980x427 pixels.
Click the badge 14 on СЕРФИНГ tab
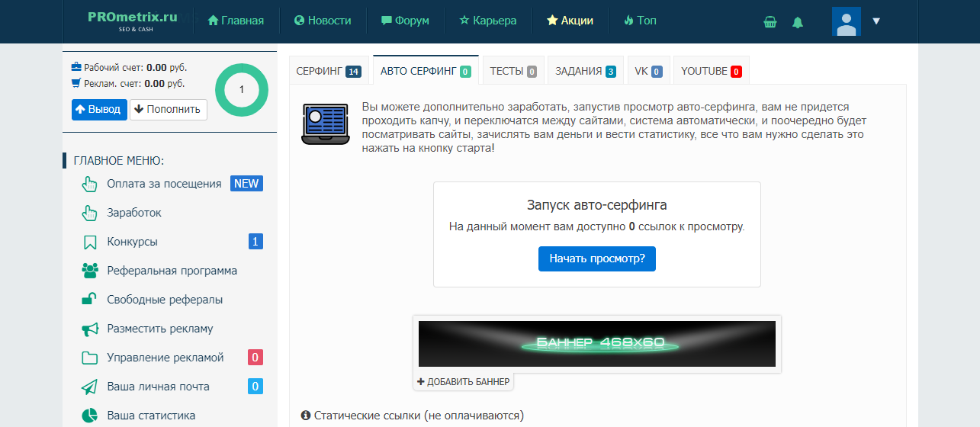(x=353, y=72)
